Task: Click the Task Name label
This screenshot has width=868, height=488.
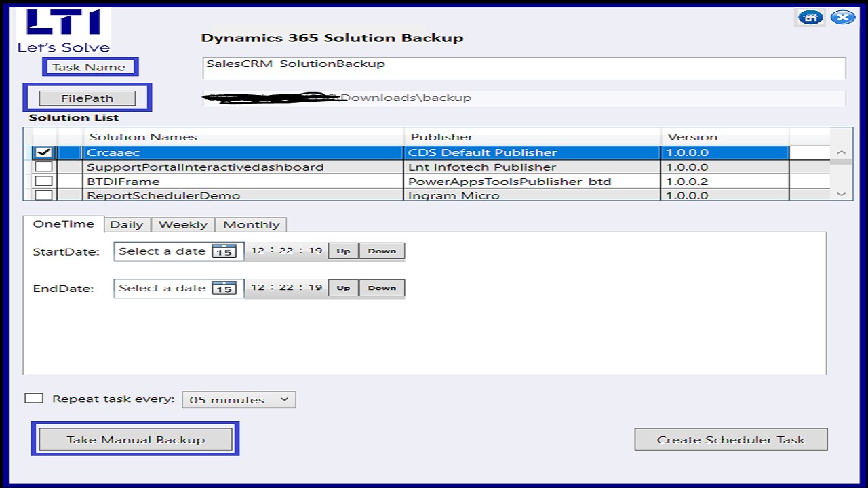Action: 89,67
